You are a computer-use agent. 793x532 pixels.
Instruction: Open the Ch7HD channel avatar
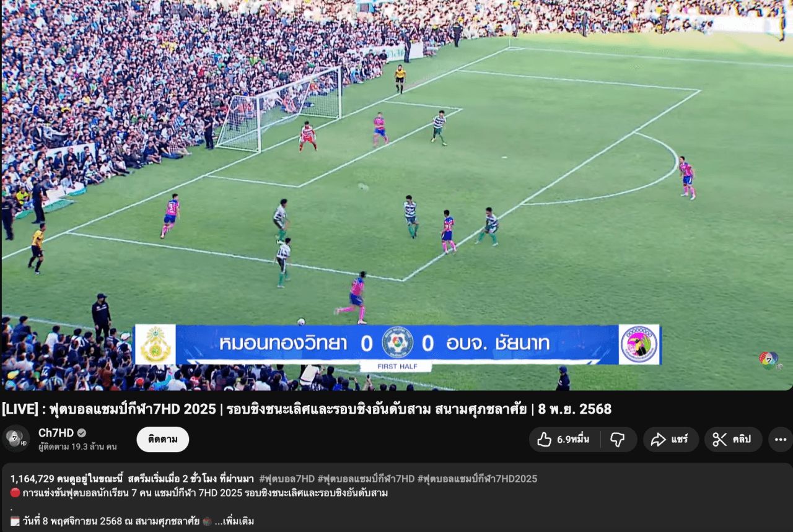(15, 438)
